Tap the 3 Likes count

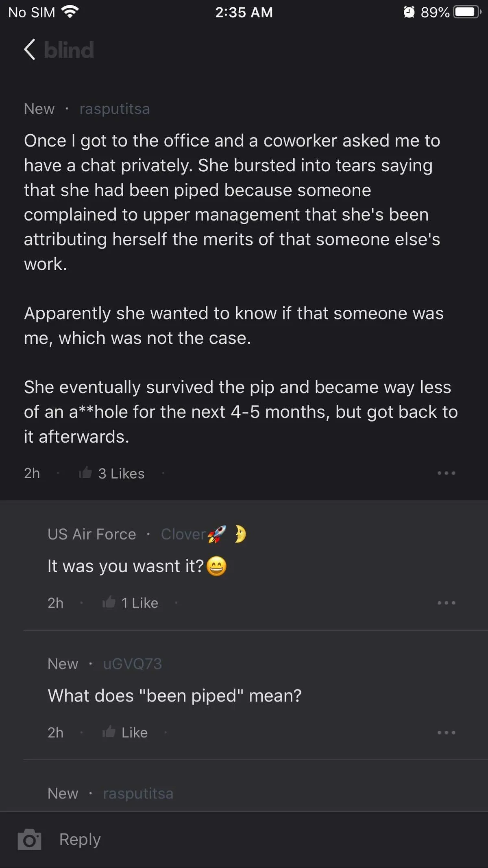(121, 473)
